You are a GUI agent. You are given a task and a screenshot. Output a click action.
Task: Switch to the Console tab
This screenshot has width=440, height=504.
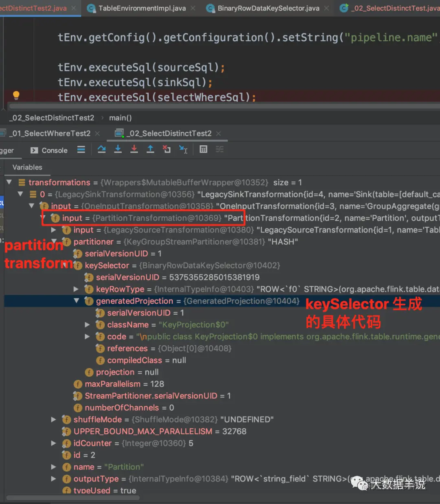[x=49, y=150]
